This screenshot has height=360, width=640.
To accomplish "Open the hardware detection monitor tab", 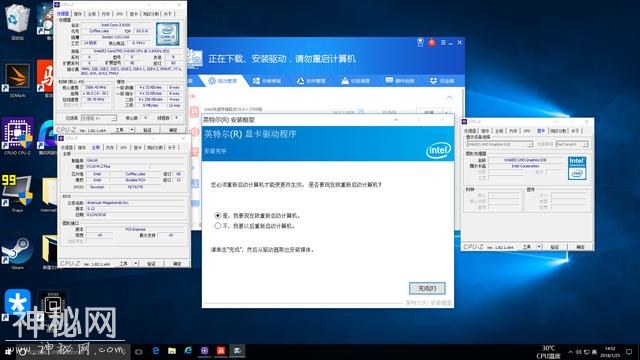I will tap(400, 81).
